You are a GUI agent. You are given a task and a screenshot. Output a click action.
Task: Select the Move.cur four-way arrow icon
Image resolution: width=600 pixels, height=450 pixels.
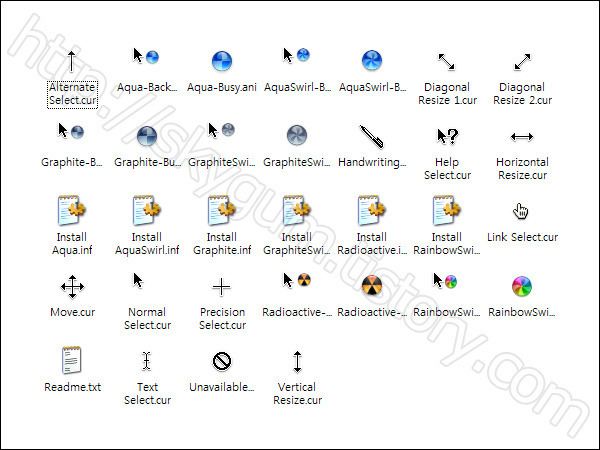[72, 287]
